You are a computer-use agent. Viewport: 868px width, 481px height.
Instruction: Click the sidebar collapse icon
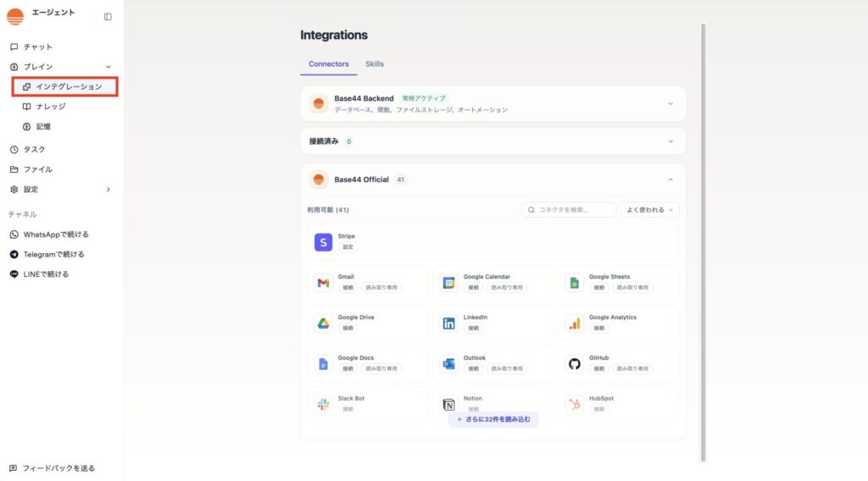[108, 16]
